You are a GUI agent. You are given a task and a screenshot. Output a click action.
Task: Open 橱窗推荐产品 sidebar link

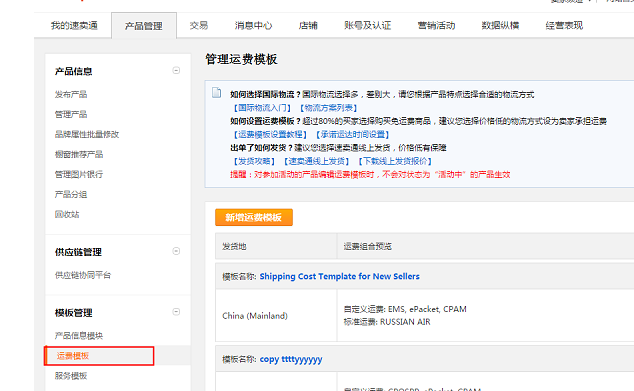click(79, 154)
